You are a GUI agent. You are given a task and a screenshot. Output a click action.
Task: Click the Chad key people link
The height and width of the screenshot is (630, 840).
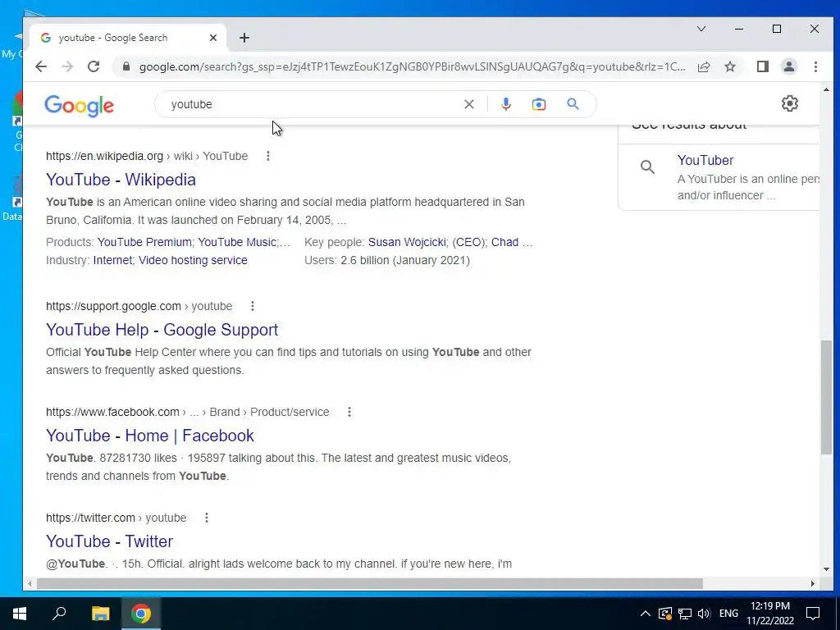[504, 242]
